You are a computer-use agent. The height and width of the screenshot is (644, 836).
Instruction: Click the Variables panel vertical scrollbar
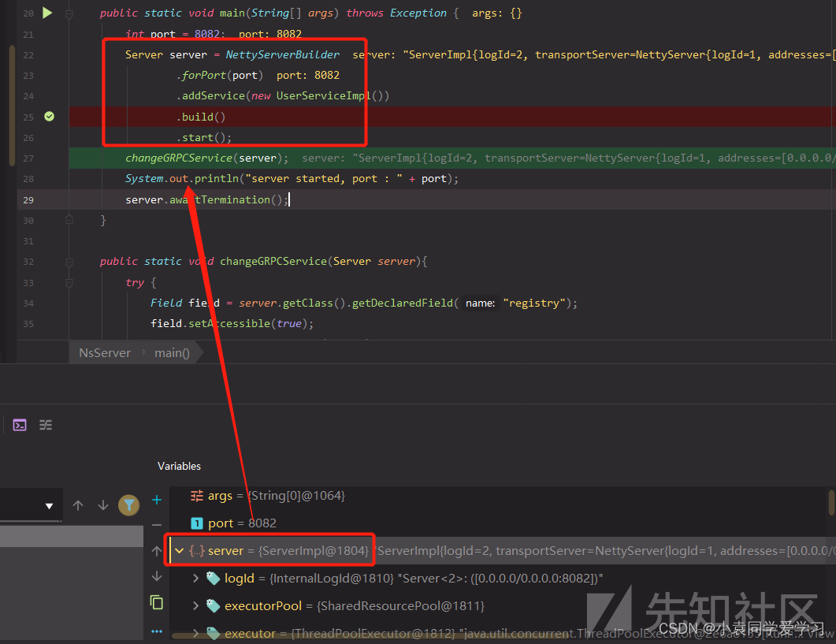point(832,502)
